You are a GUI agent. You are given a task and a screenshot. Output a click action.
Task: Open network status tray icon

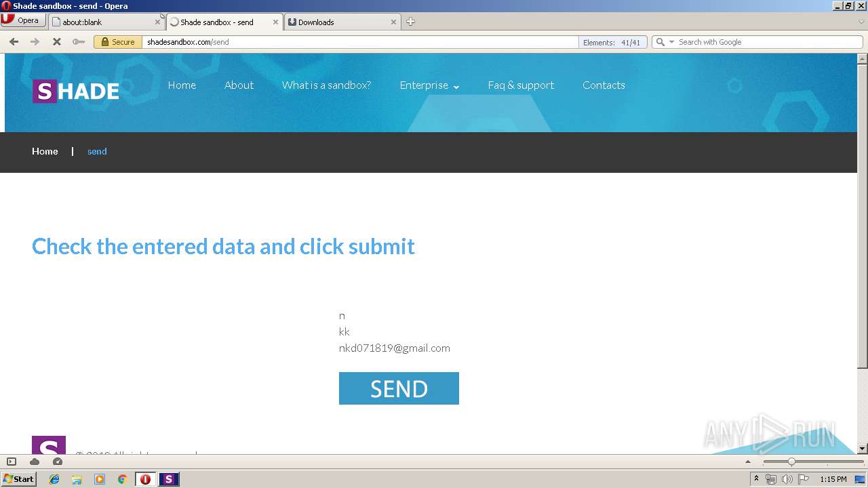771,479
